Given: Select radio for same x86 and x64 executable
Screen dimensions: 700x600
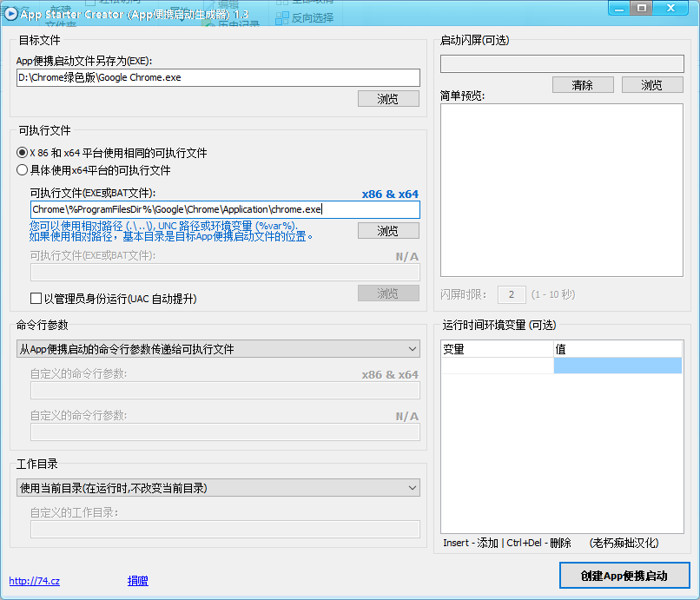Looking at the screenshot, I should 21,153.
